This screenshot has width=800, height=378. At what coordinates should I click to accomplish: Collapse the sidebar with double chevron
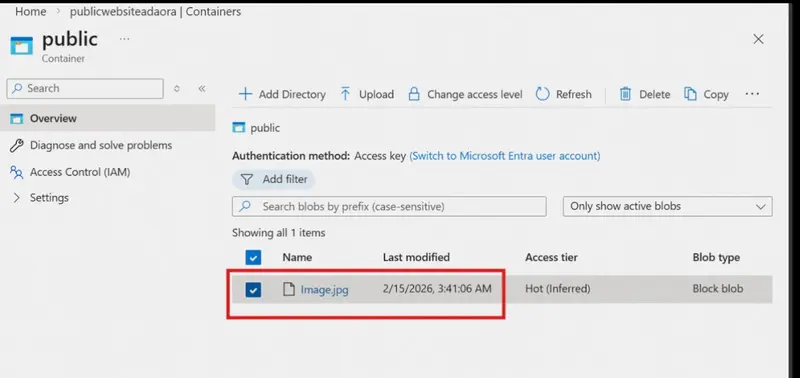[x=202, y=89]
